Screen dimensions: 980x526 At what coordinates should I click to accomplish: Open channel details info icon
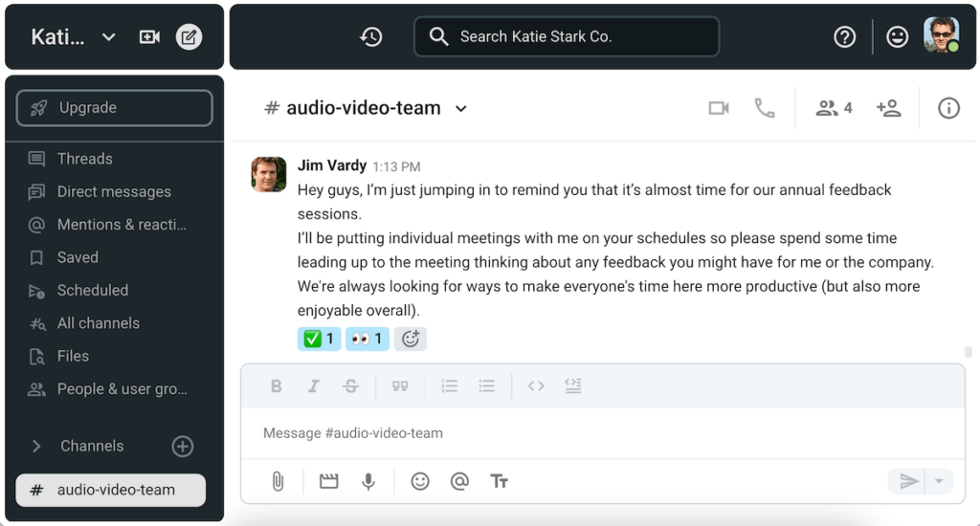pos(948,108)
